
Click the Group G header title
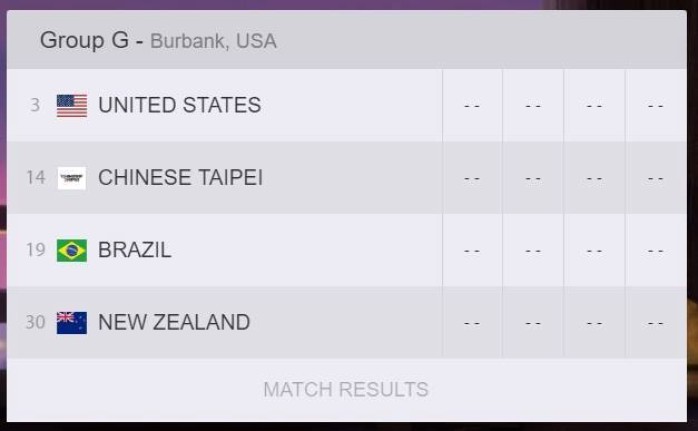point(85,41)
